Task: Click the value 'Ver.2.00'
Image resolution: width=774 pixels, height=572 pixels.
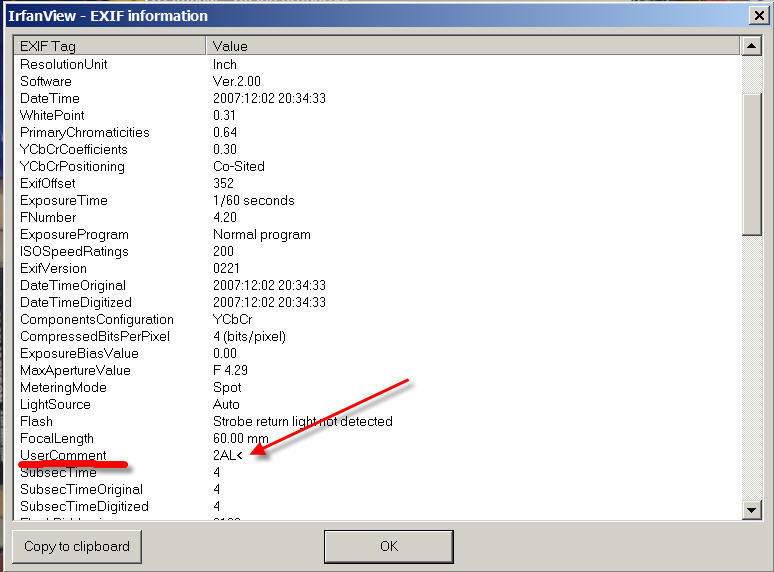Action: click(x=236, y=81)
